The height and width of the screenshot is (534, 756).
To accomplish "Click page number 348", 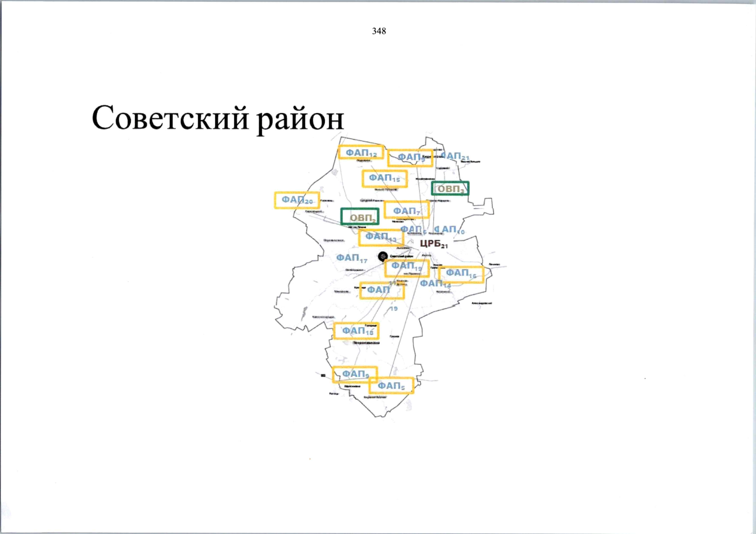I will point(379,31).
